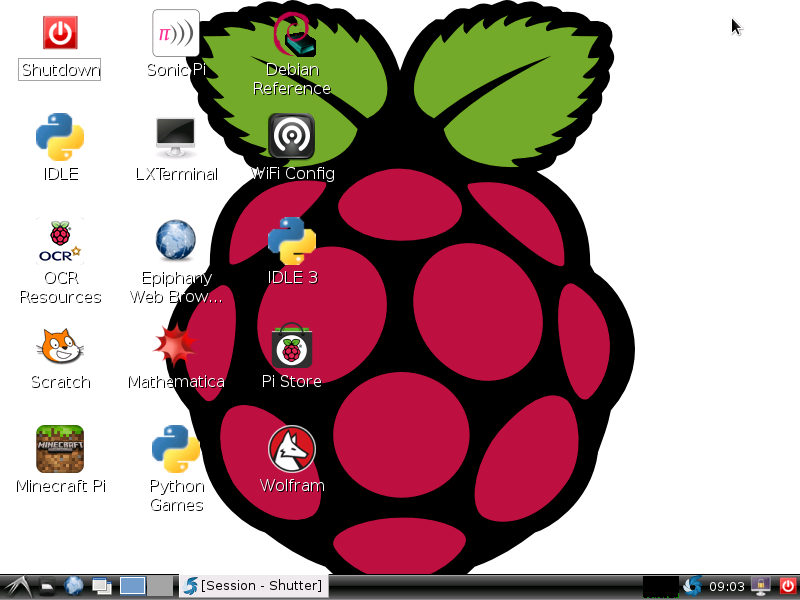Open the LXTerminal desktop icon

click(x=176, y=137)
